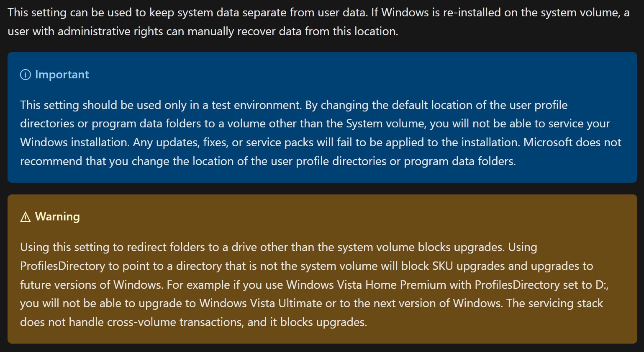Viewport: 644px width, 352px height.
Task: Click the phrase future versions of Windows
Action: 91,285
